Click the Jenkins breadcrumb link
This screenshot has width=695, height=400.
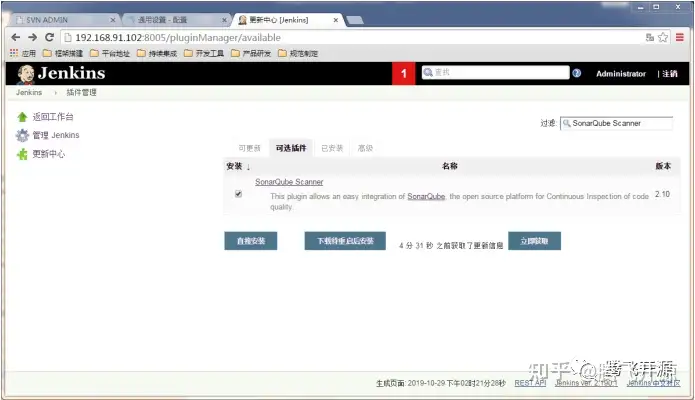[29, 92]
